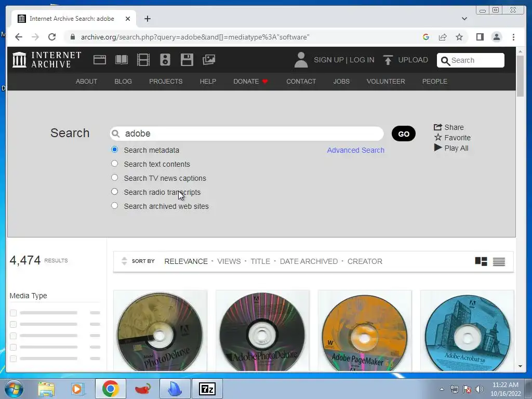Toggle sort direction arrows beside SORT BY

(x=124, y=261)
